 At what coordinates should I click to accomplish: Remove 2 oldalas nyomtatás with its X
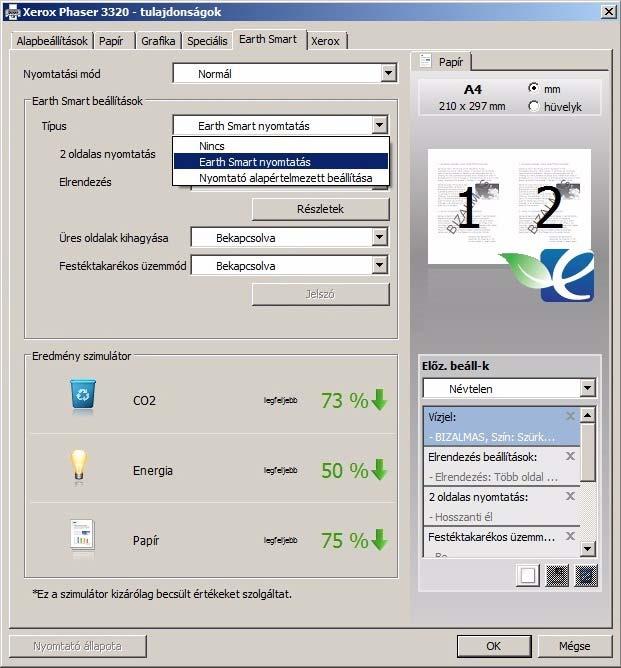(x=570, y=496)
